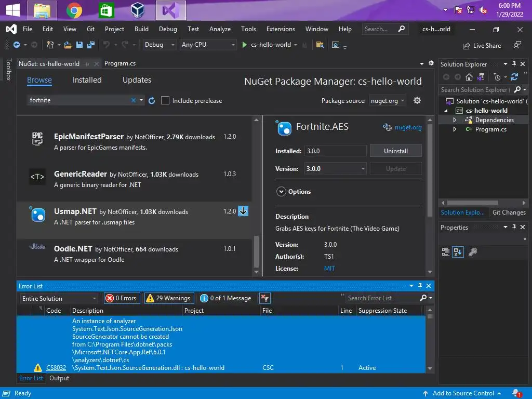The image size is (532, 399).
Task: Open the Any CPU platform dropdown
Action: [208, 45]
